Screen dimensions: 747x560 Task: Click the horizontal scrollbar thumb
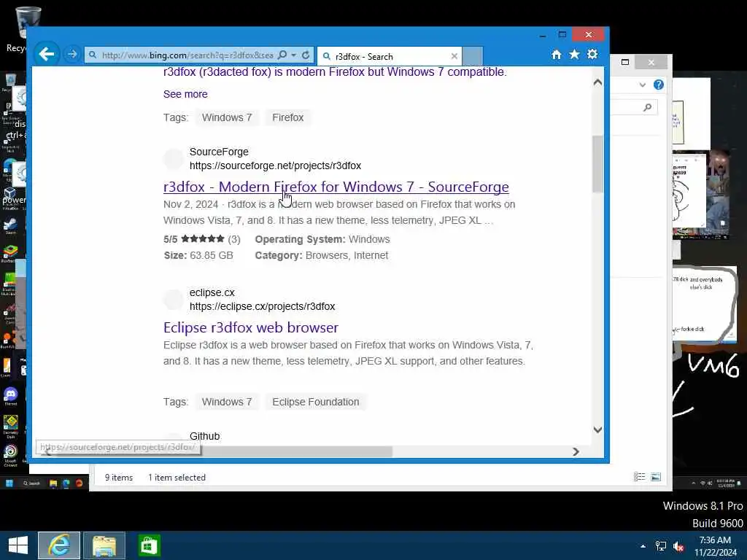tap(296, 451)
